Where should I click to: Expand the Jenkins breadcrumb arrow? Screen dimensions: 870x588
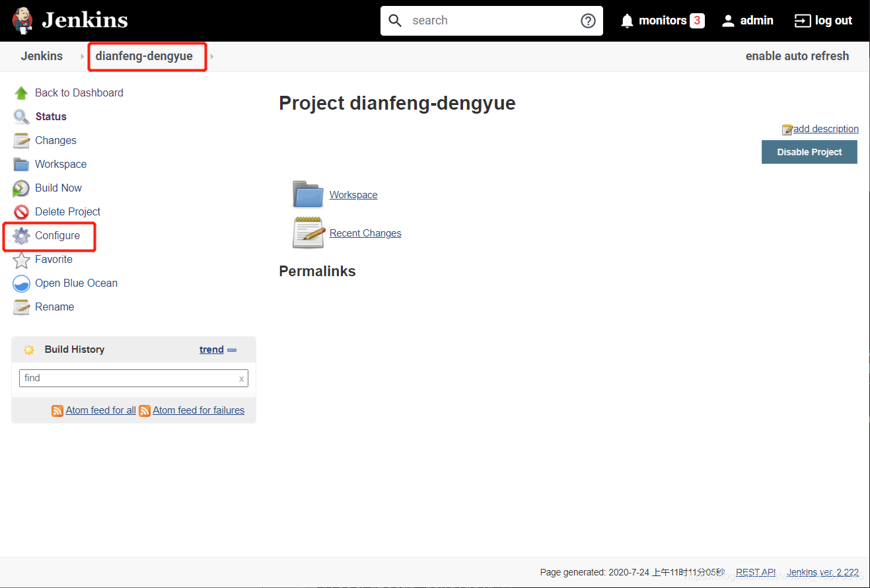pyautogui.click(x=83, y=57)
